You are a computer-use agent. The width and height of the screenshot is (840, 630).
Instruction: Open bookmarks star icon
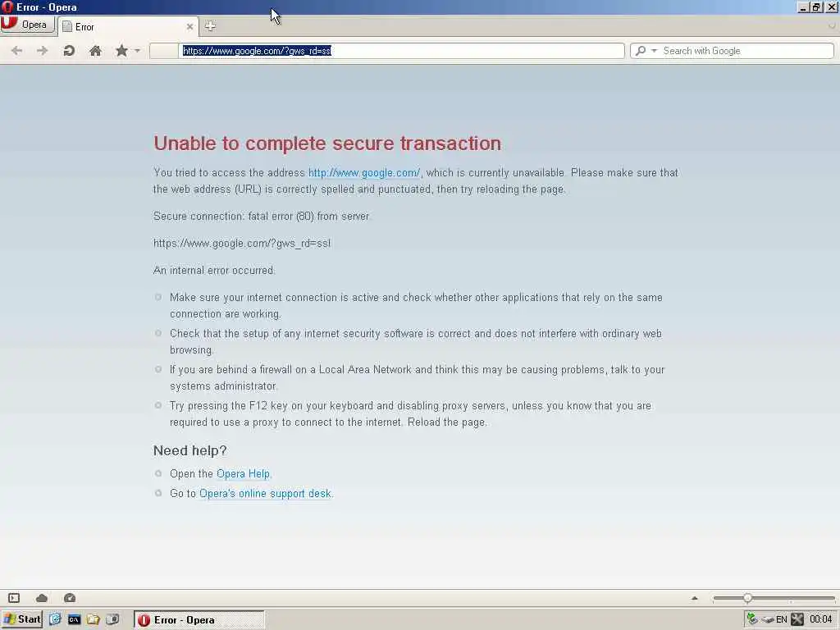121,51
